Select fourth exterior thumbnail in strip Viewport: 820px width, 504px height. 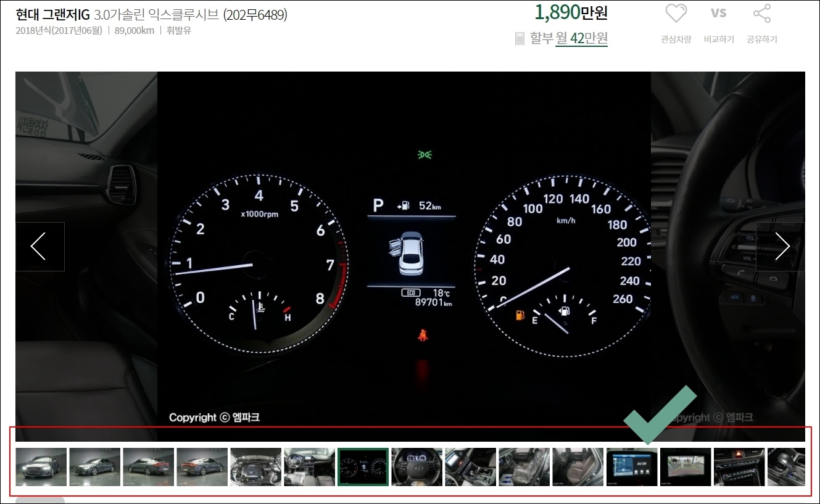point(202,467)
